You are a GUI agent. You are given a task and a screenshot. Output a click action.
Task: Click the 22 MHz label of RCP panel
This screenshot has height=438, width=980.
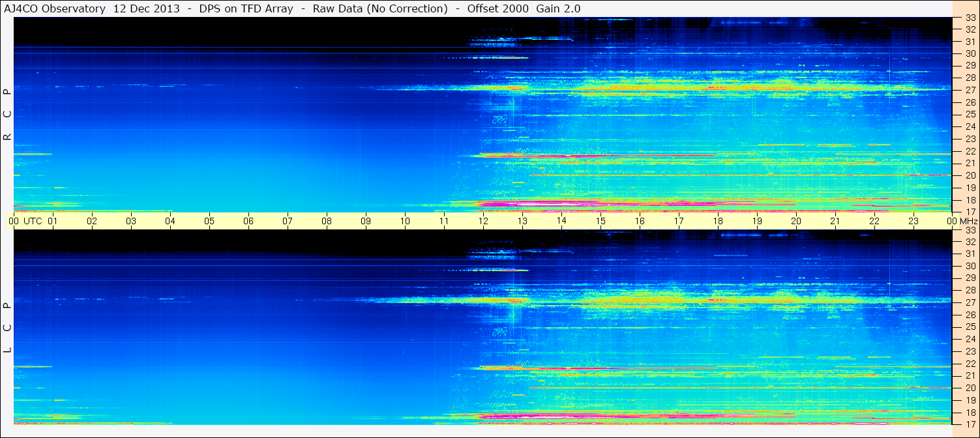(x=970, y=151)
